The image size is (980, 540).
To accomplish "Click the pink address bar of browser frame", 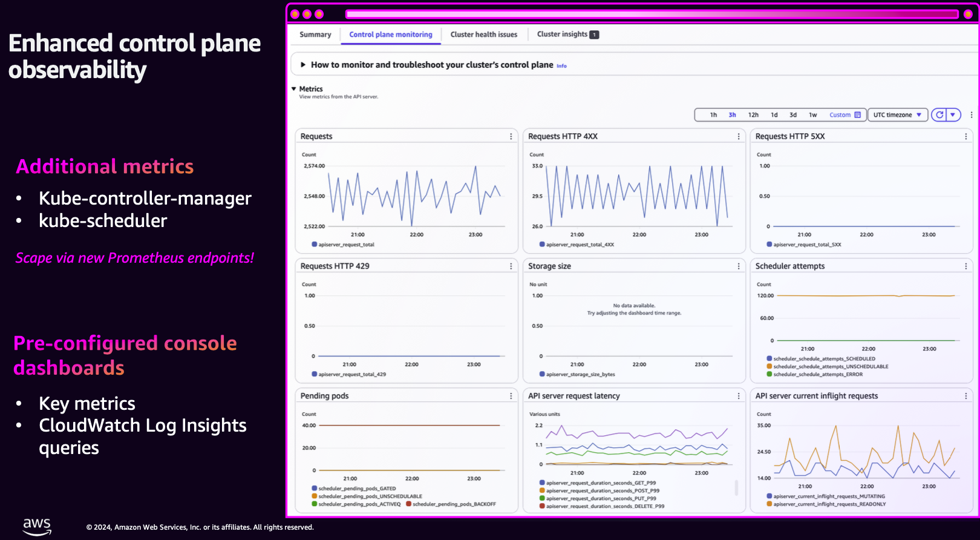I will 652,14.
